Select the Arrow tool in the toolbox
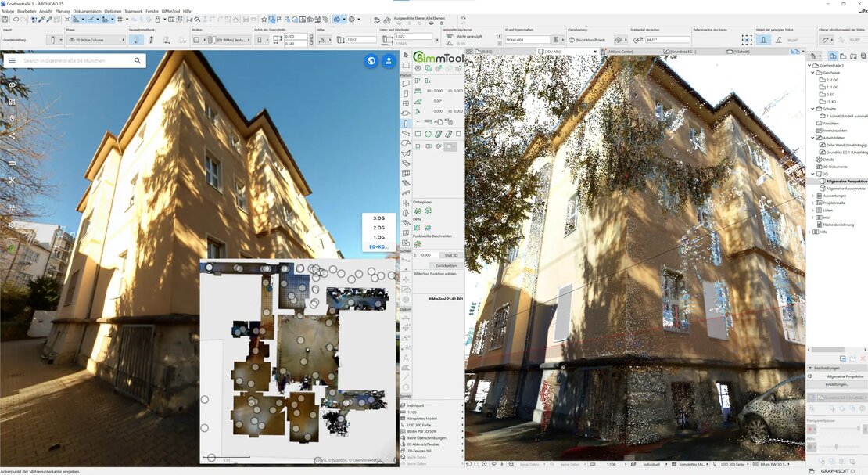This screenshot has height=475, width=868. [406, 56]
